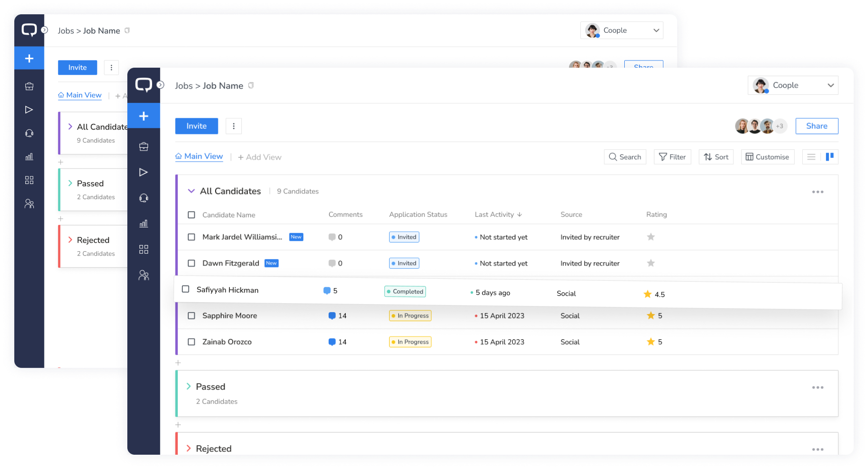Click the briefcase jobs icon in front sidebar

tap(144, 147)
